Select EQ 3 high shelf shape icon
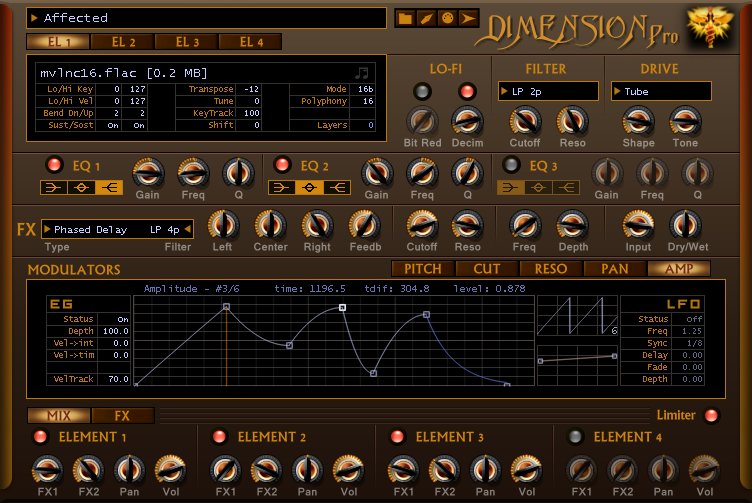Viewport: 752px width, 503px height. (x=566, y=187)
